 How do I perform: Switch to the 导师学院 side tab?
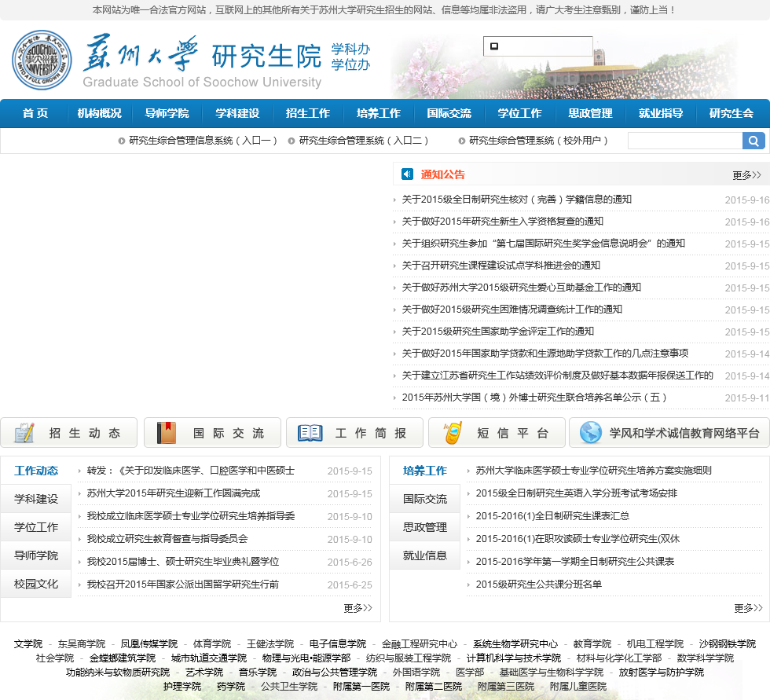point(36,555)
